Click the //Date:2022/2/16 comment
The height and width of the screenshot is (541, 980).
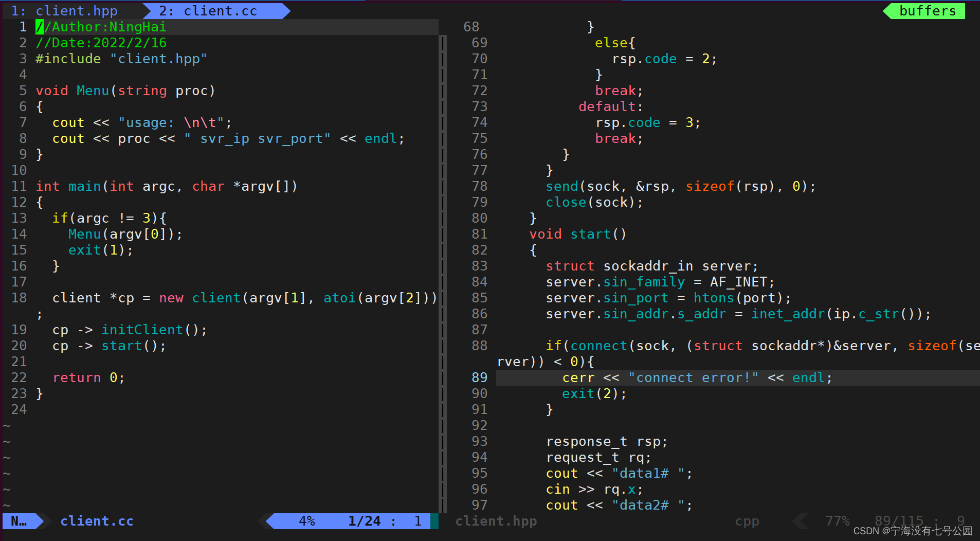click(101, 43)
